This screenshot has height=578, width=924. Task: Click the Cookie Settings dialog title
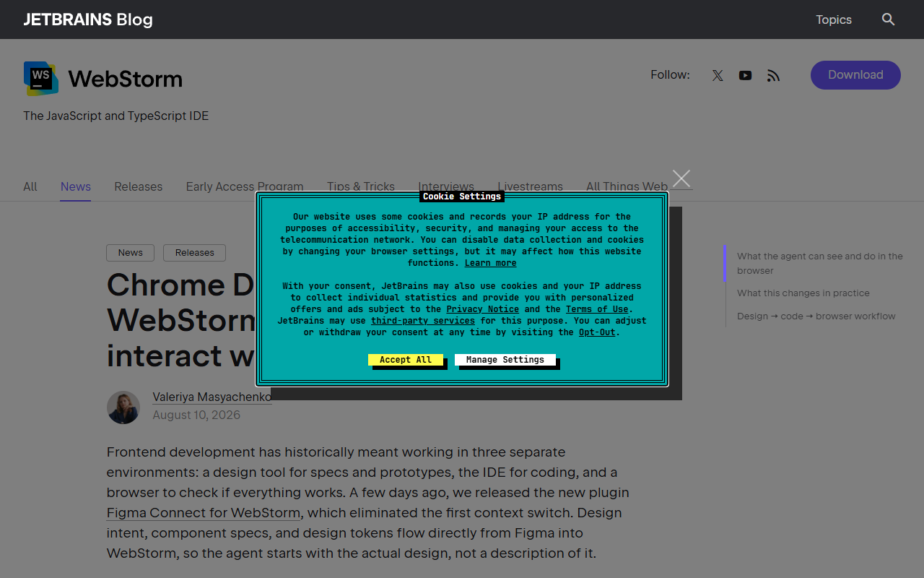[462, 197]
